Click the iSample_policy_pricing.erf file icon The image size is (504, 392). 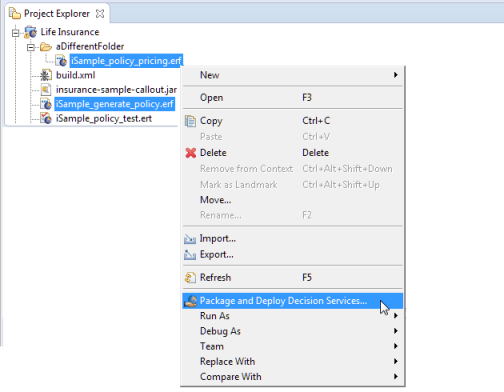coord(61,61)
